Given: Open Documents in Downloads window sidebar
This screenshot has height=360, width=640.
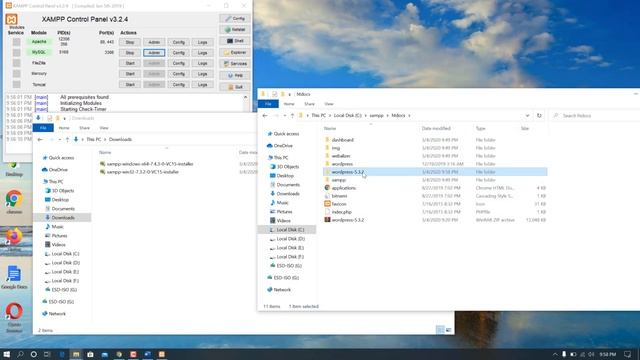Looking at the screenshot, I should 63,209.
